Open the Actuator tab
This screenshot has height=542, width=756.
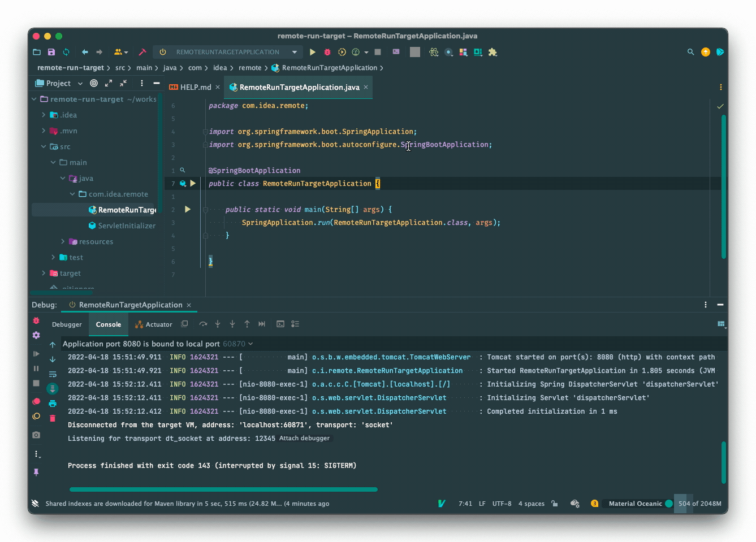tap(153, 324)
